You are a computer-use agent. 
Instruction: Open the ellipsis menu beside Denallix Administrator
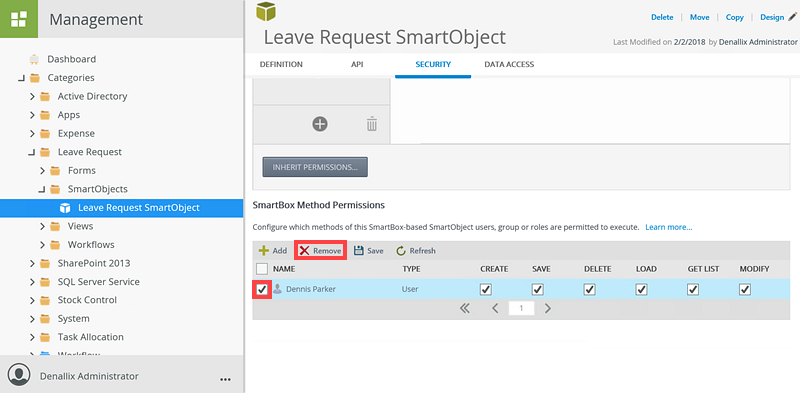pyautogui.click(x=225, y=379)
